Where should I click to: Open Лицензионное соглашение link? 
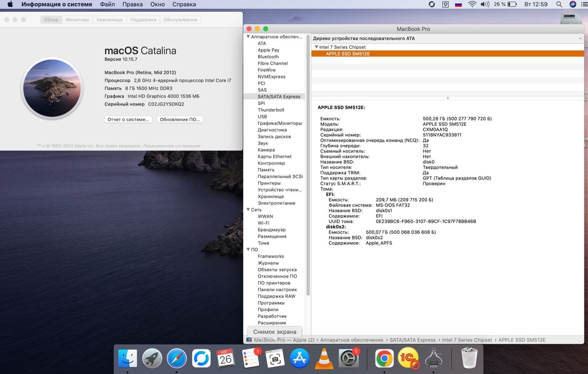pyautogui.click(x=172, y=146)
